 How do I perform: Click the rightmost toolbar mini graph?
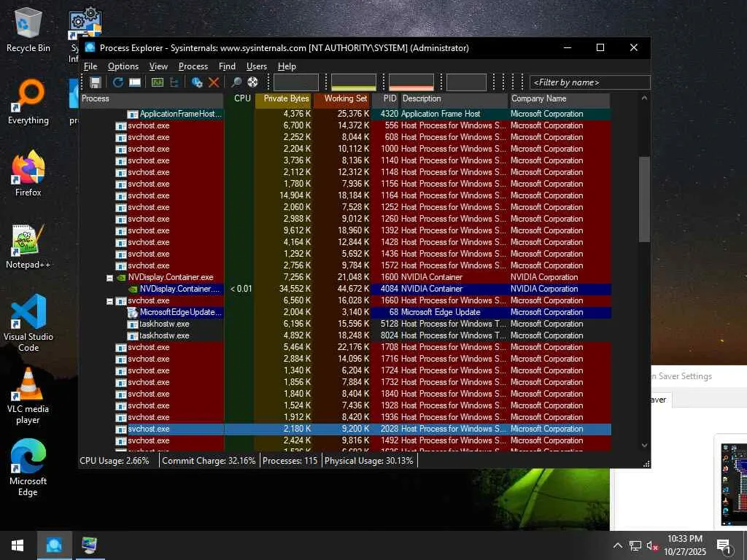[466, 82]
